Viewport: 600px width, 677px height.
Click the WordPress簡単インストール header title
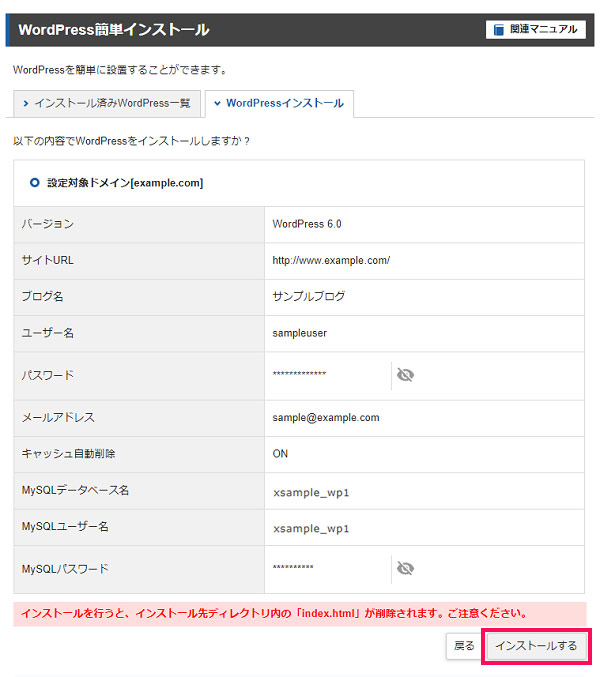tap(114, 30)
